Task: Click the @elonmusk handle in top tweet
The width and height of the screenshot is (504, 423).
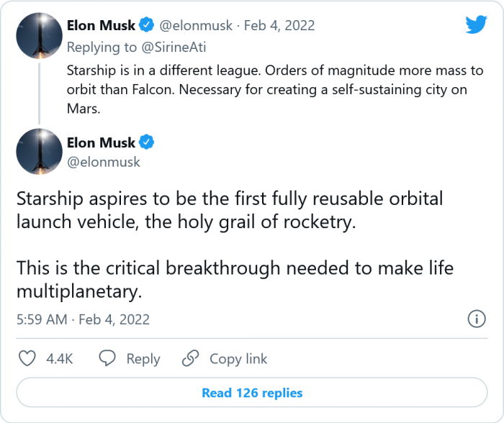Action: pyautogui.click(x=196, y=26)
